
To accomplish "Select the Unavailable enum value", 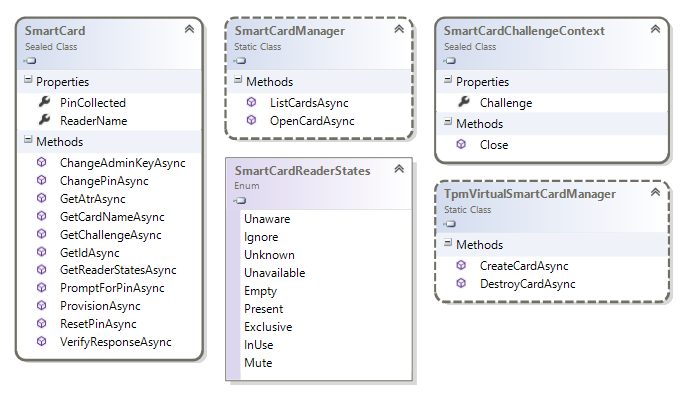I will (274, 273).
